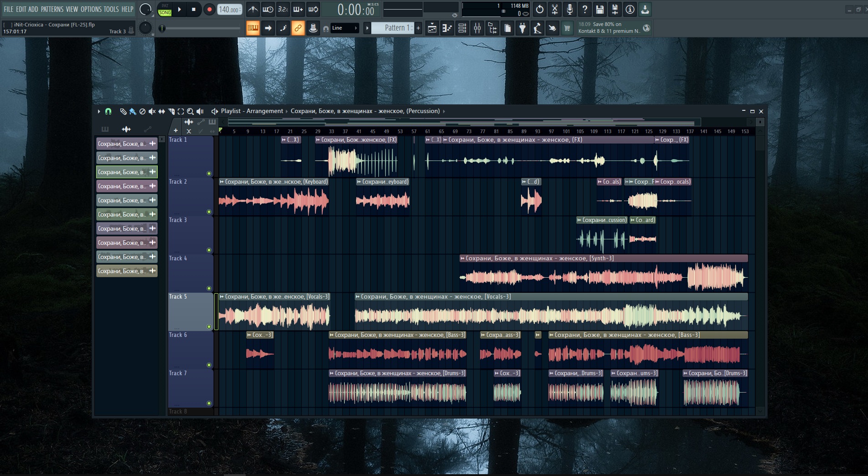Open the audio editor scissors icon

point(555,9)
